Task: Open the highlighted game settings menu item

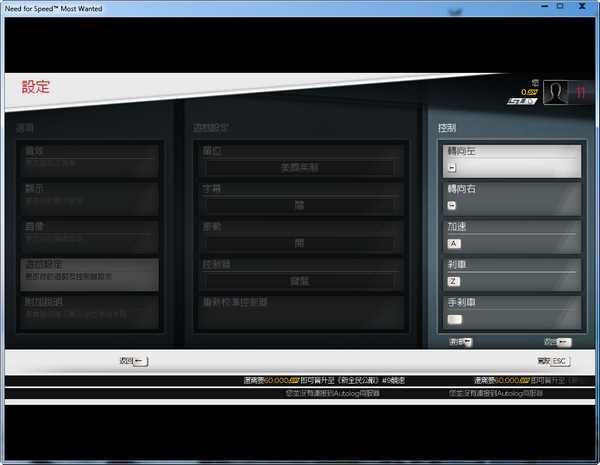Action: 90,274
